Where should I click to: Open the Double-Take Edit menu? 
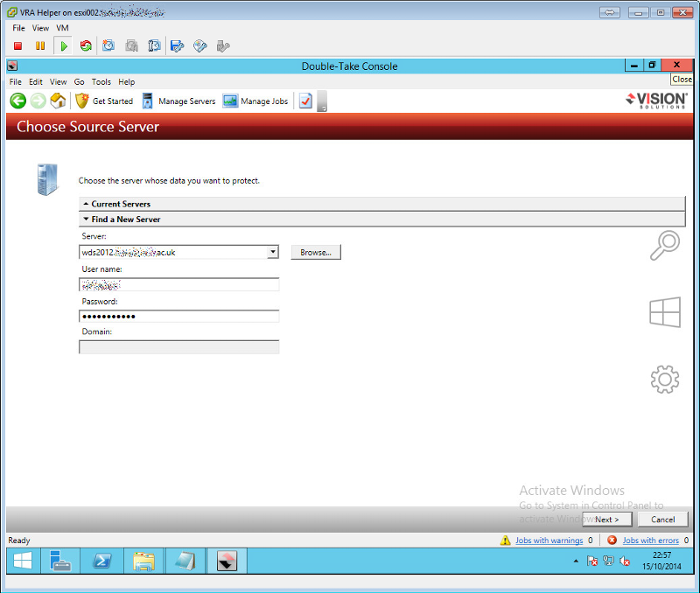pyautogui.click(x=36, y=81)
